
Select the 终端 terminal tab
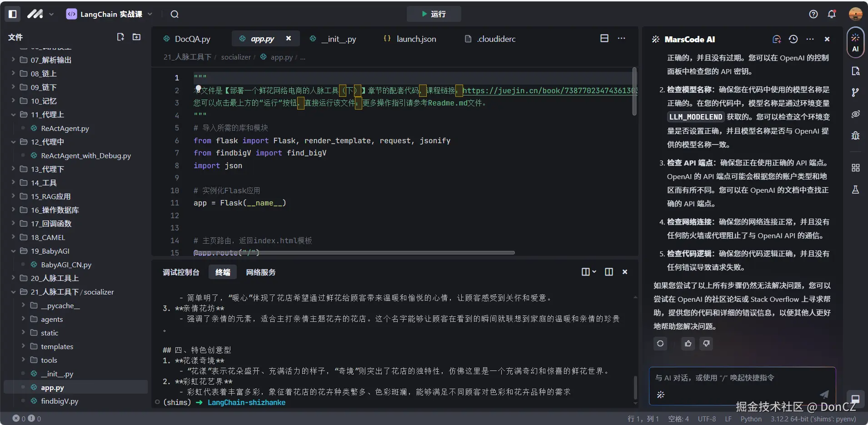click(223, 272)
